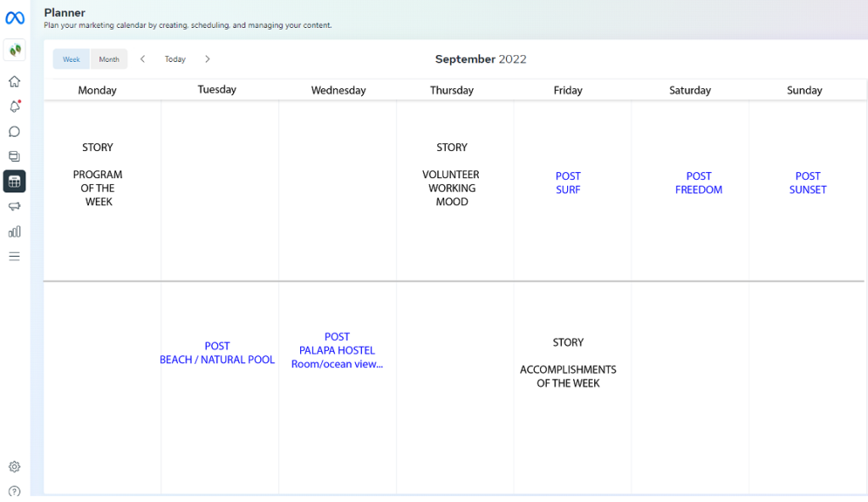Click the September 2022 title
Screen dimensions: 868x502
click(x=481, y=59)
